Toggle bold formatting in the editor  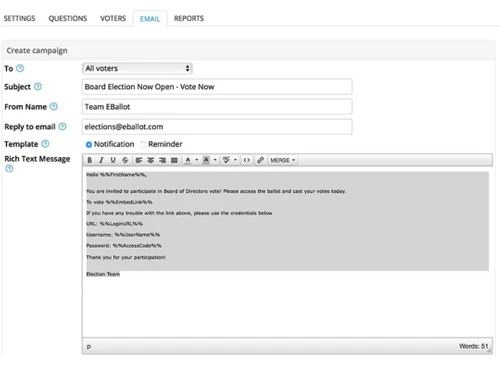pyautogui.click(x=89, y=160)
